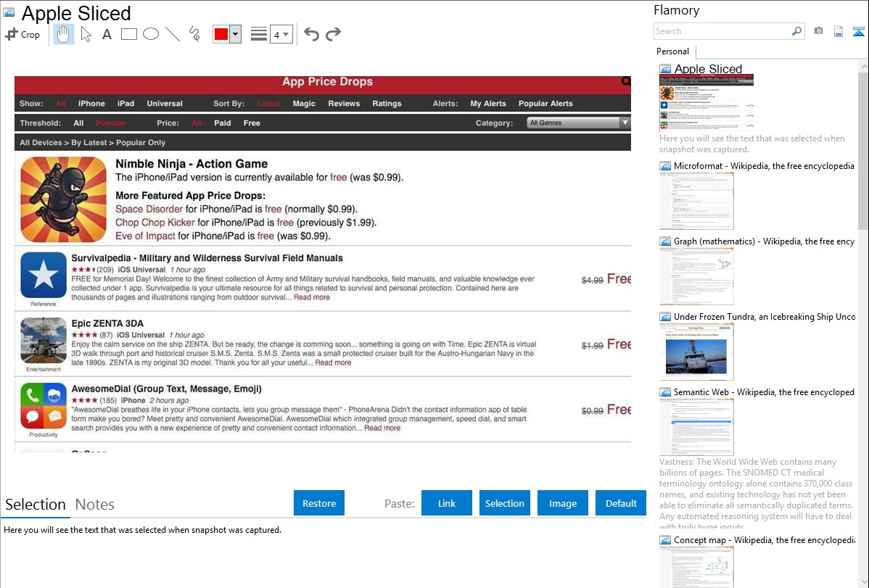Open the line width 4 dropdown
The image size is (869, 588).
point(281,34)
